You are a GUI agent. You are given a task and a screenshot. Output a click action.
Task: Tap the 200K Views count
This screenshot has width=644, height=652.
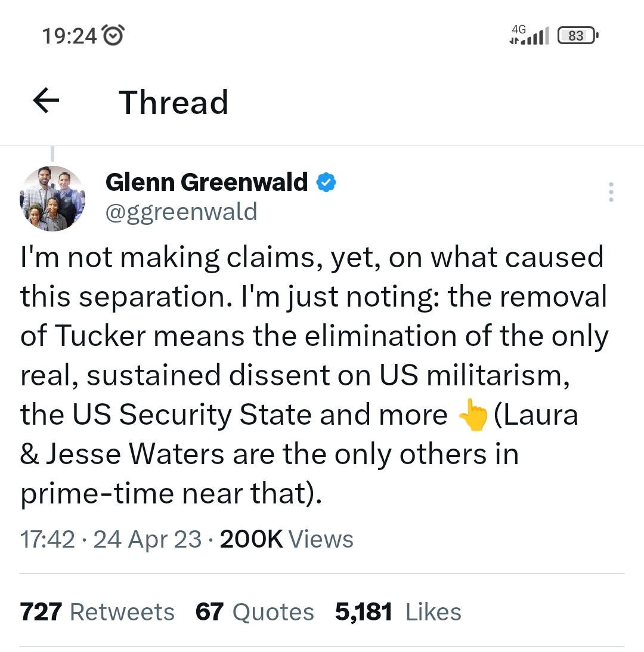286,539
